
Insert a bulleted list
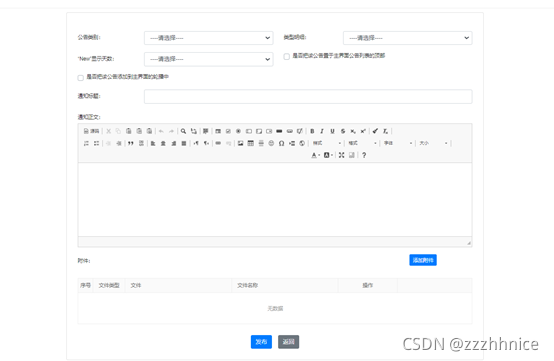(96, 143)
